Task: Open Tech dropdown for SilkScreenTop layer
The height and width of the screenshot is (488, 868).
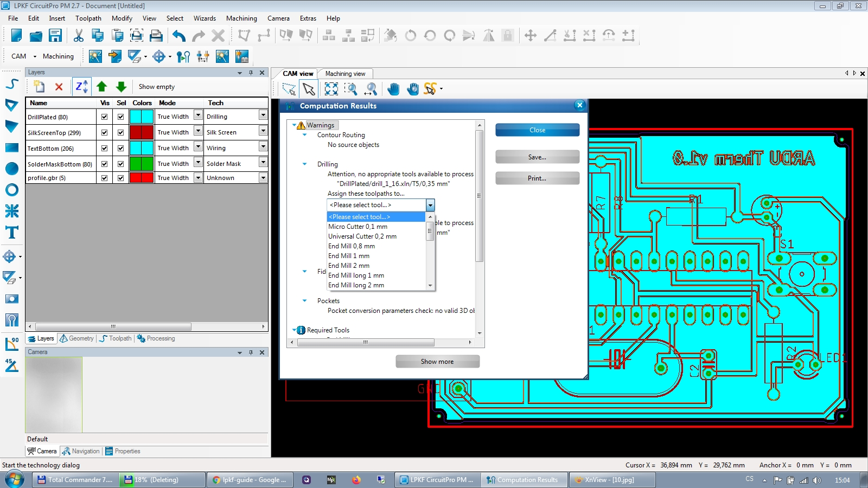Action: [263, 131]
